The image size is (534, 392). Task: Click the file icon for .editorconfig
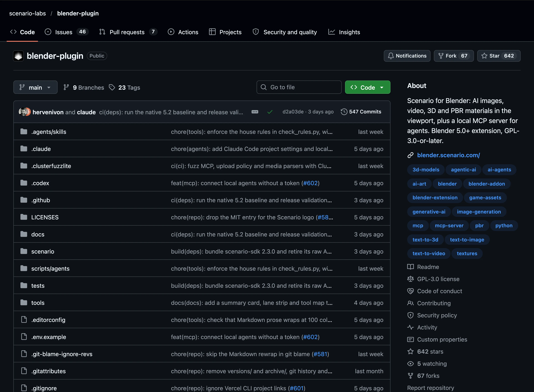24,320
